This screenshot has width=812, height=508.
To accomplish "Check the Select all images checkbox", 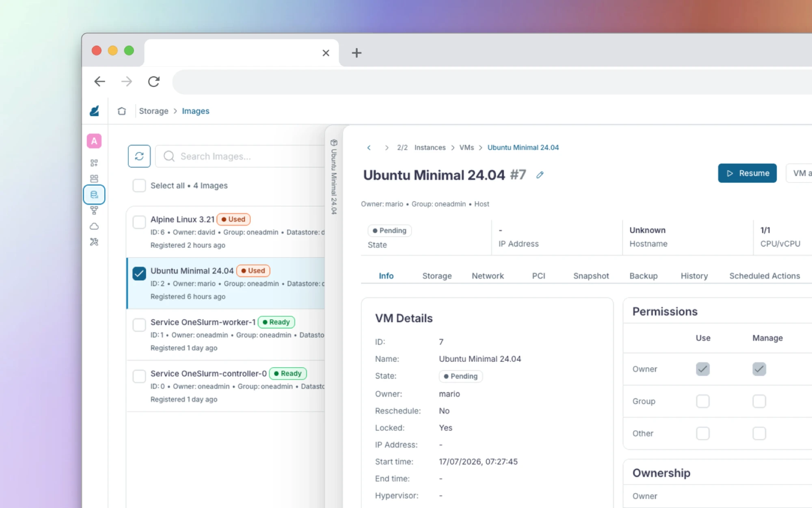I will click(x=139, y=186).
